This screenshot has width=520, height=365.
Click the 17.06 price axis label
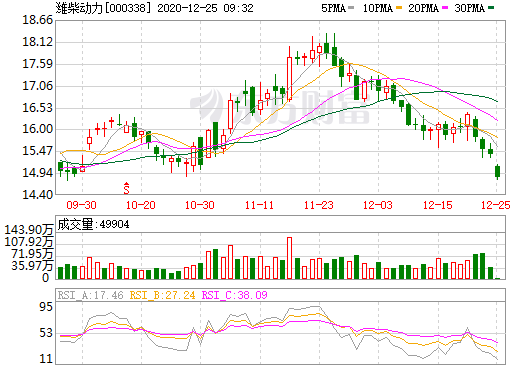point(37,86)
